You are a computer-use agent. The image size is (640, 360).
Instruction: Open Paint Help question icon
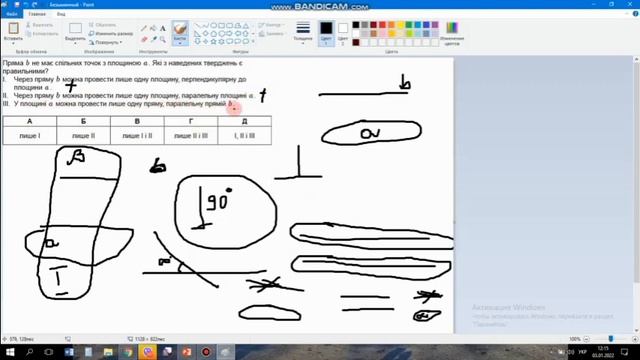636,14
